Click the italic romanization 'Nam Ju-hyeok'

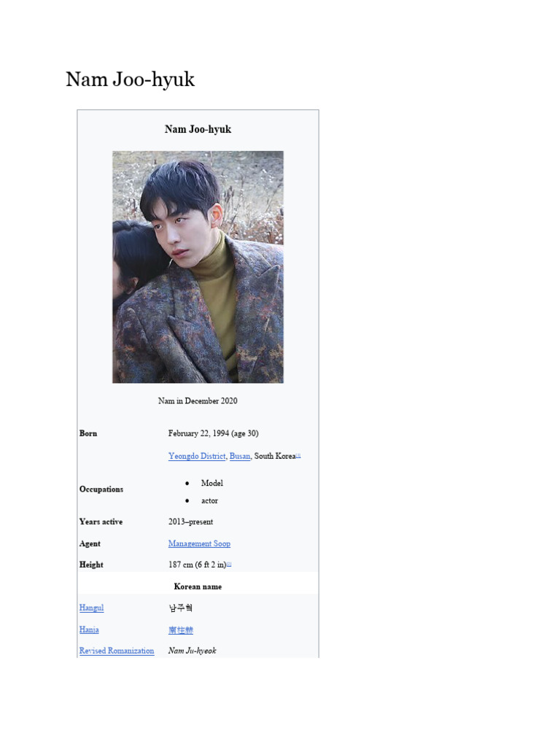(x=192, y=651)
